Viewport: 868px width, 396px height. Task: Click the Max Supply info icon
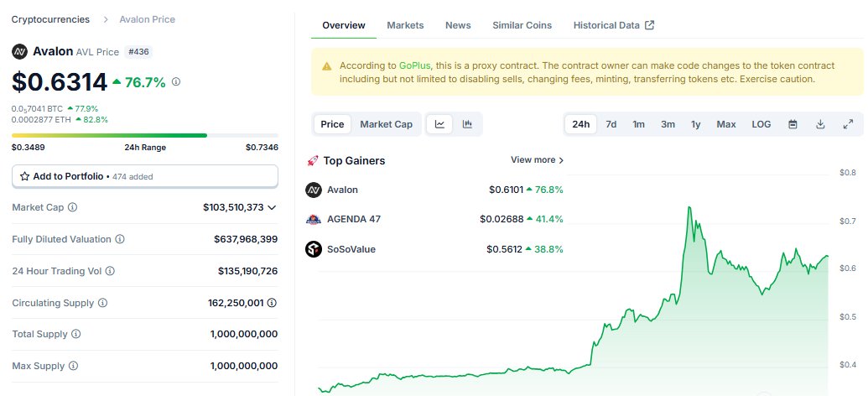[x=73, y=366]
